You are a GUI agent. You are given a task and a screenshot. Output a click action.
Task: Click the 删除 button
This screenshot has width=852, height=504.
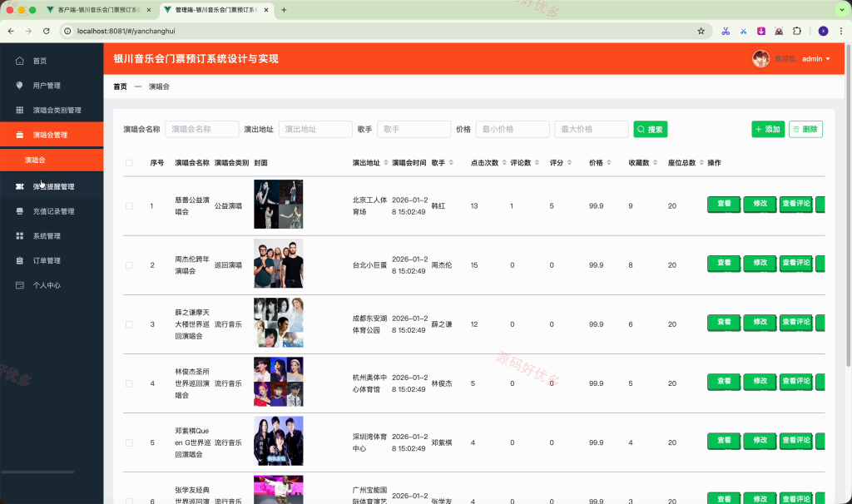pyautogui.click(x=805, y=129)
